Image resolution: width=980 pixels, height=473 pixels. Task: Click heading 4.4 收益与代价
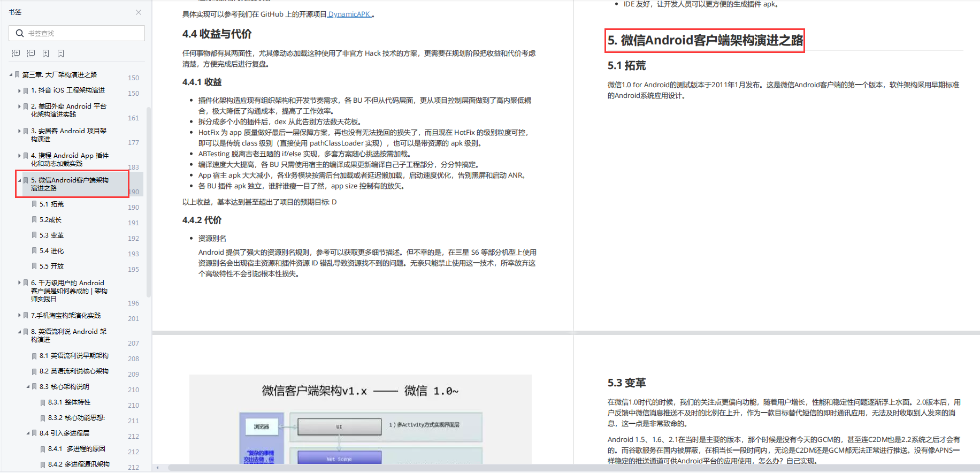tap(217, 34)
